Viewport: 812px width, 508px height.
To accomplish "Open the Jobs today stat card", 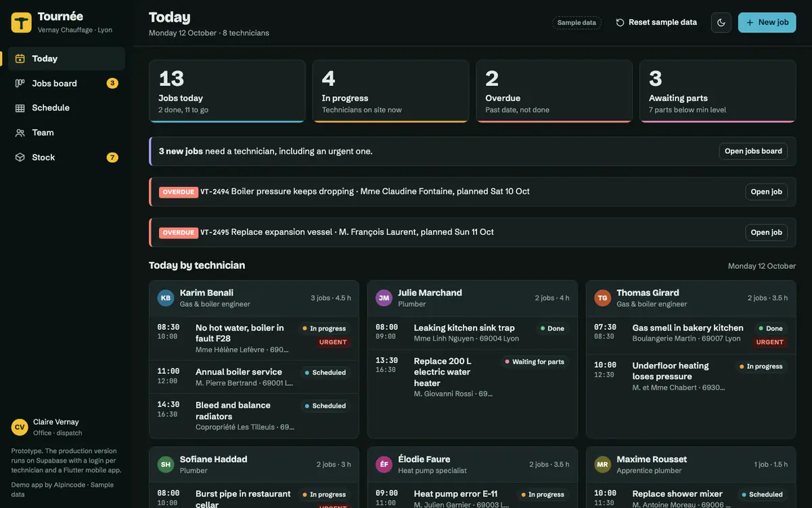I will click(227, 91).
